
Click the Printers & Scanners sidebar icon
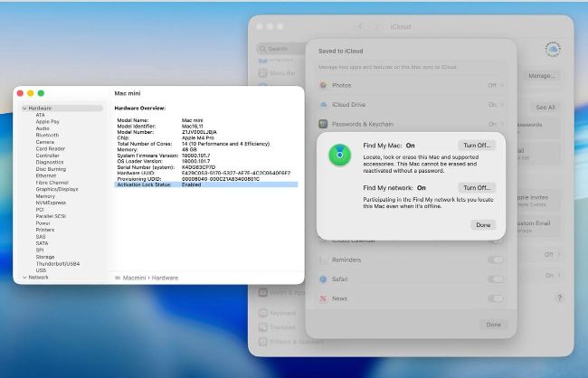263,342
